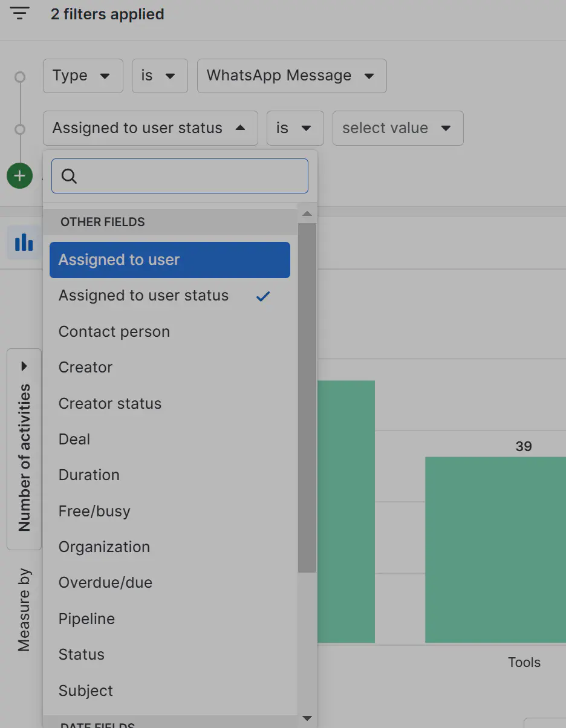Image resolution: width=566 pixels, height=728 pixels.
Task: Choose Subject field option
Action: (x=170, y=691)
